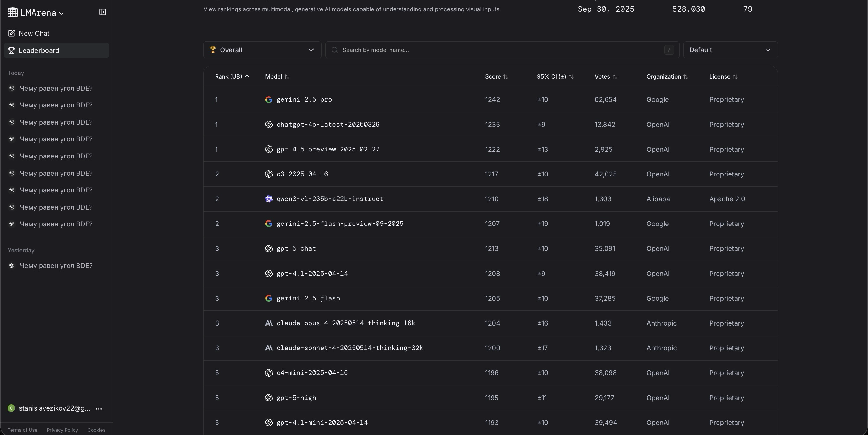The height and width of the screenshot is (435, 868).
Task: Open Yesterday's chat Чему равен угол BDE
Action: pos(56,266)
